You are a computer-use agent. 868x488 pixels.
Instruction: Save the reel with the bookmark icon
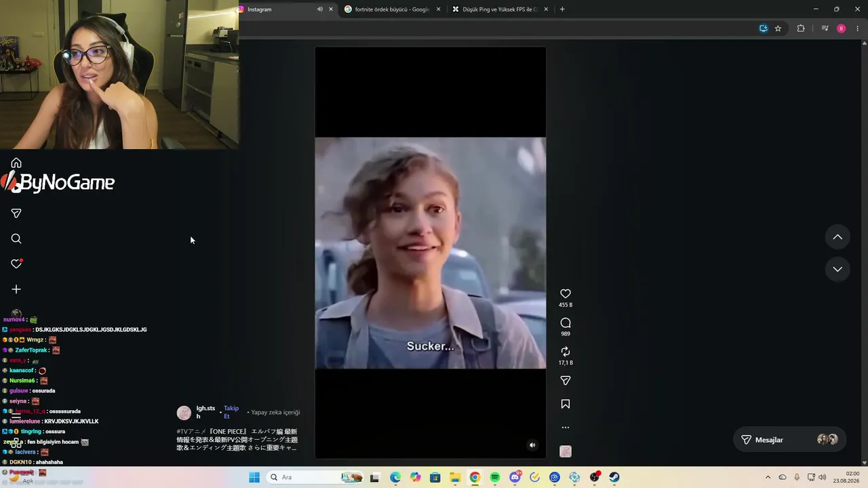566,404
